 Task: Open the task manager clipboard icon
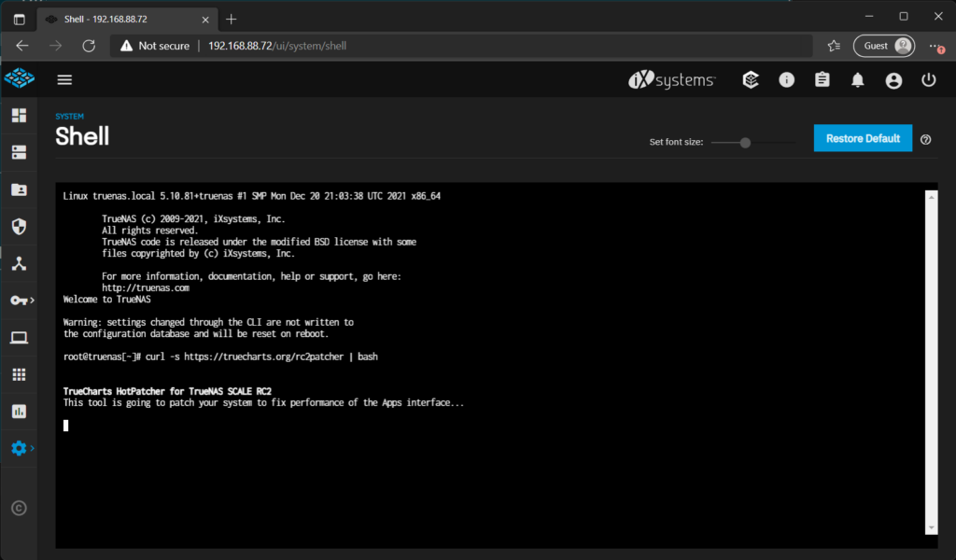point(822,80)
